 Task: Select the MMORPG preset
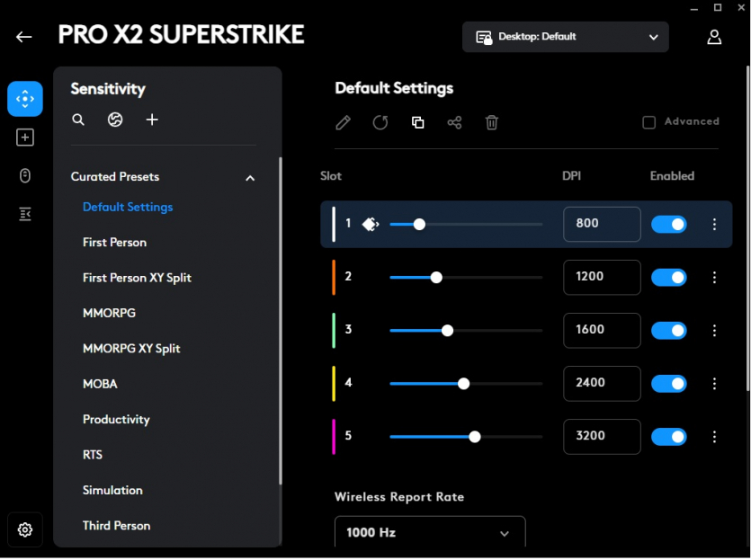click(109, 313)
